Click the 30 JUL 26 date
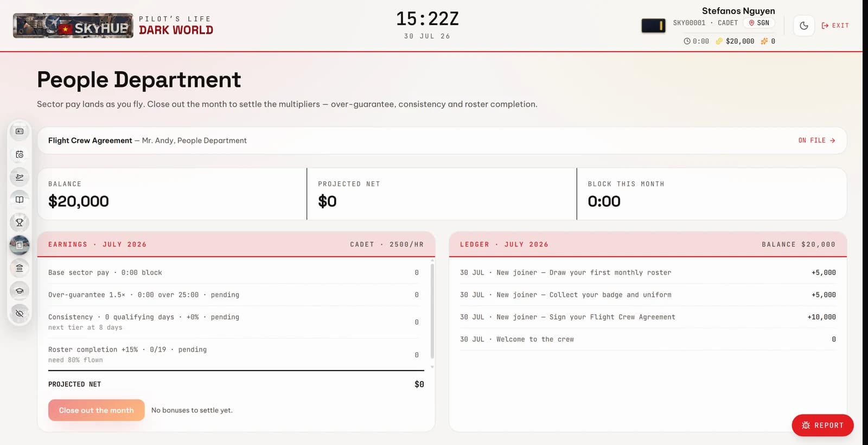868x445 pixels. pos(427,36)
